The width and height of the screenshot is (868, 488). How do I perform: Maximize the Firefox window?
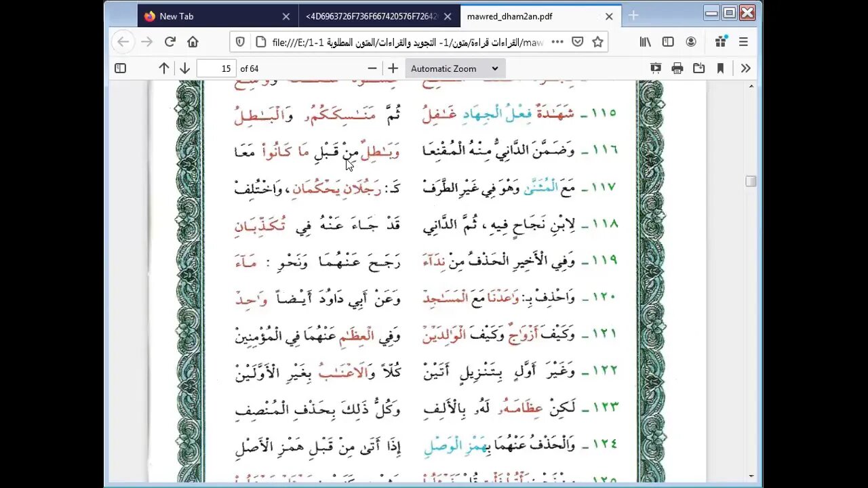click(729, 12)
